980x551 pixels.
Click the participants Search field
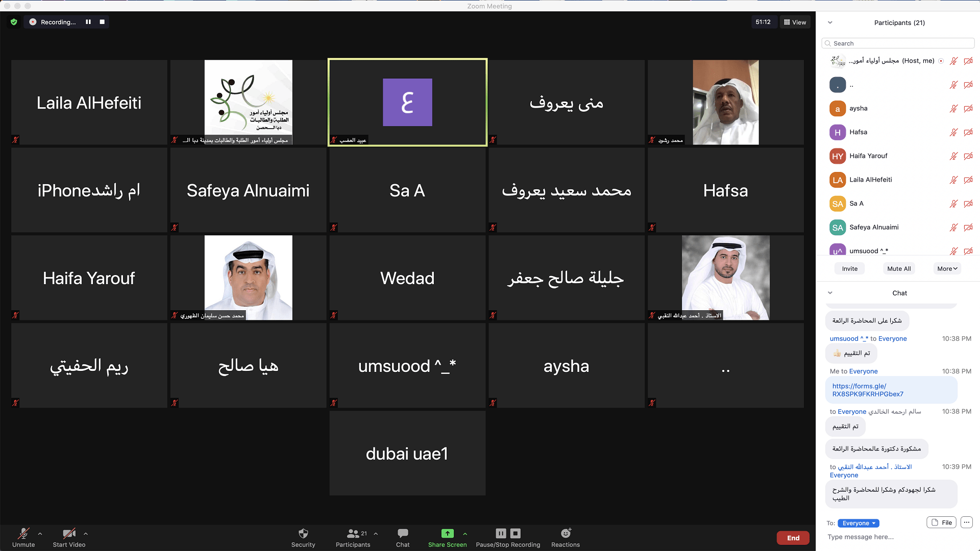tap(898, 43)
